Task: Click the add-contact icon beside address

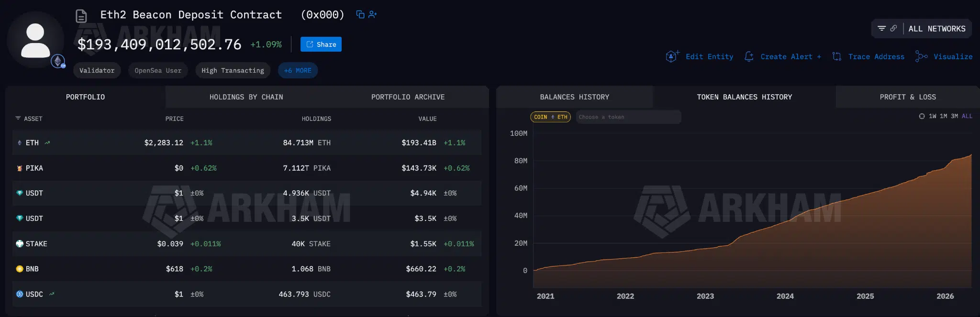Action: (373, 14)
